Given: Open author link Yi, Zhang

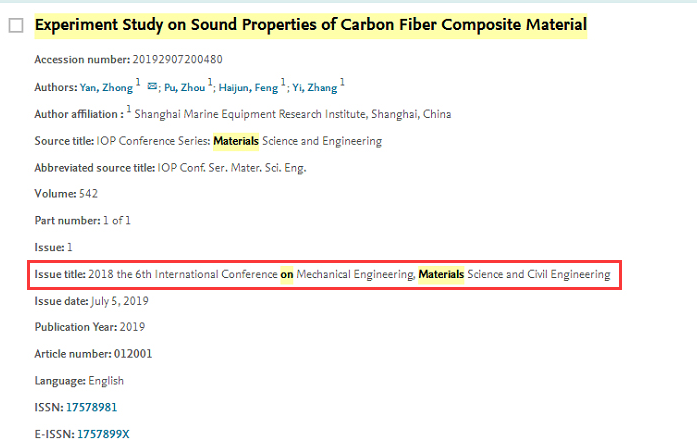Looking at the screenshot, I should [315, 88].
